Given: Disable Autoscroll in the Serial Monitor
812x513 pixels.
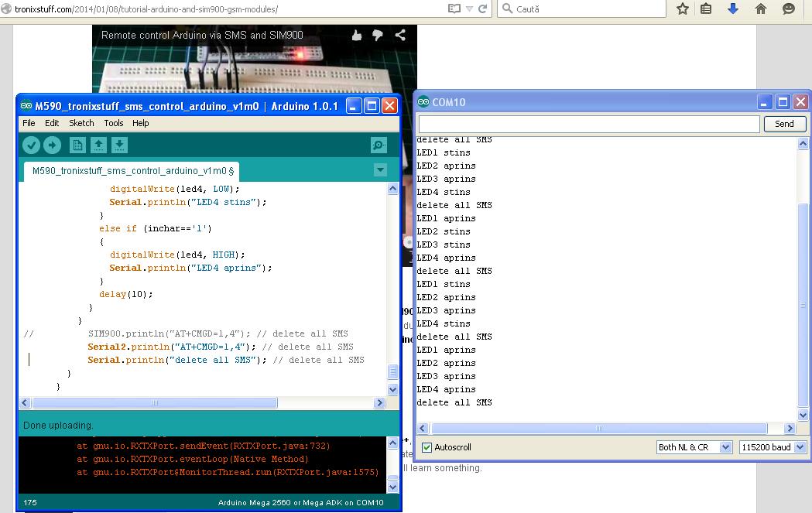Looking at the screenshot, I should coord(427,446).
